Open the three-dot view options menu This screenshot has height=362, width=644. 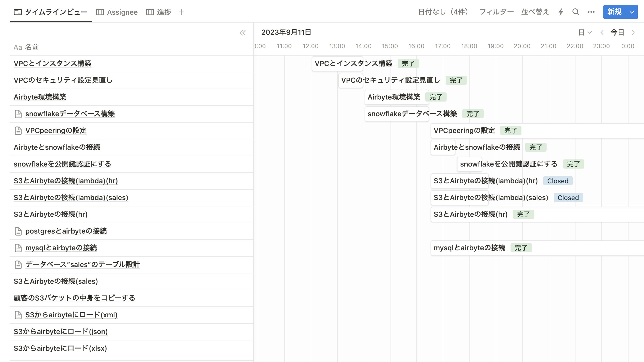click(x=591, y=12)
